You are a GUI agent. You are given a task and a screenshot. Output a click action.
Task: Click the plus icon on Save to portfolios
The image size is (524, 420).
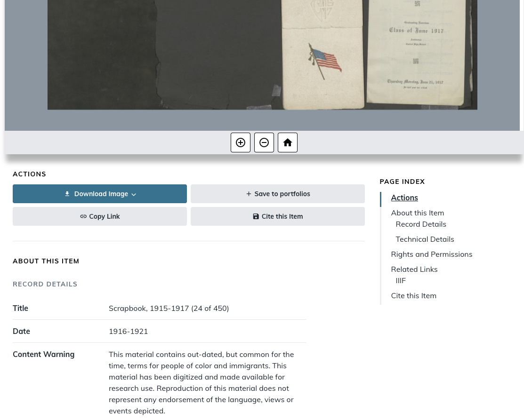[x=249, y=194]
